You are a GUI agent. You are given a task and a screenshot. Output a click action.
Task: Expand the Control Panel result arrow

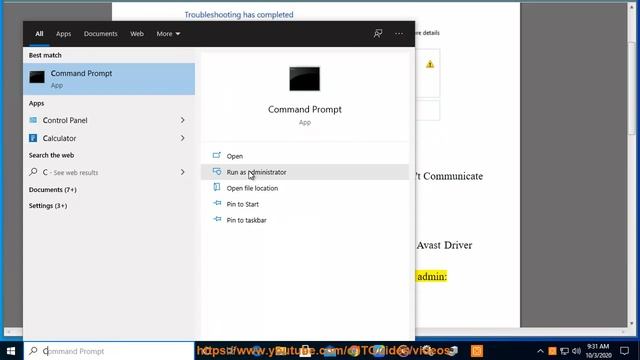point(182,120)
